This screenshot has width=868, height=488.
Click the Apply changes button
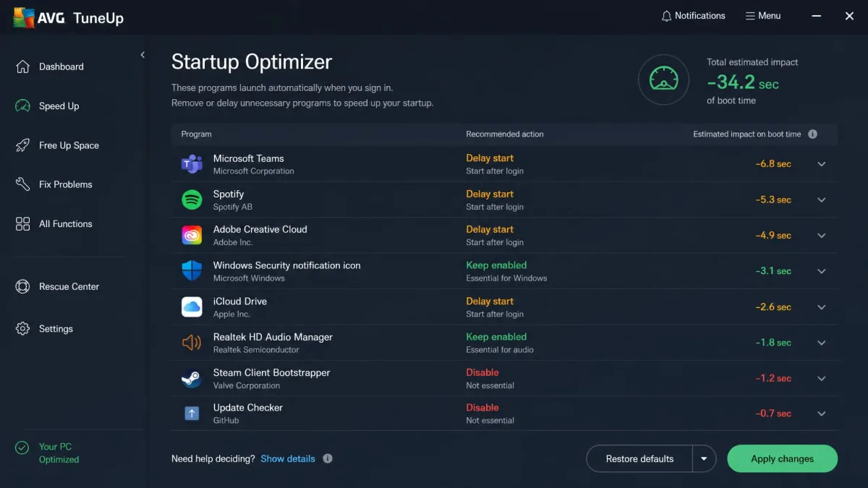[x=782, y=458]
